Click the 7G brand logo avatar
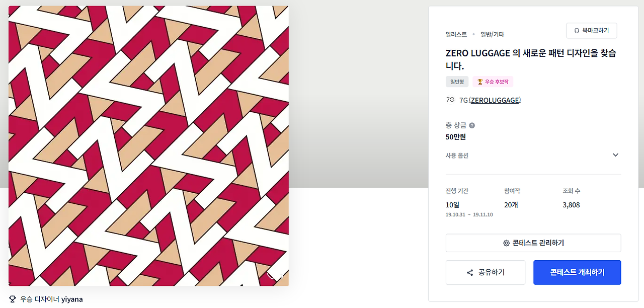The width and height of the screenshot is (644, 308). pyautogui.click(x=450, y=100)
